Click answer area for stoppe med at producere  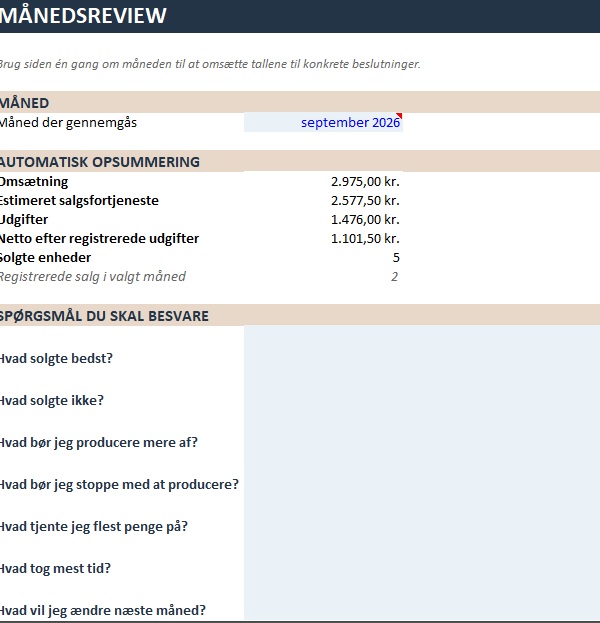pos(422,485)
